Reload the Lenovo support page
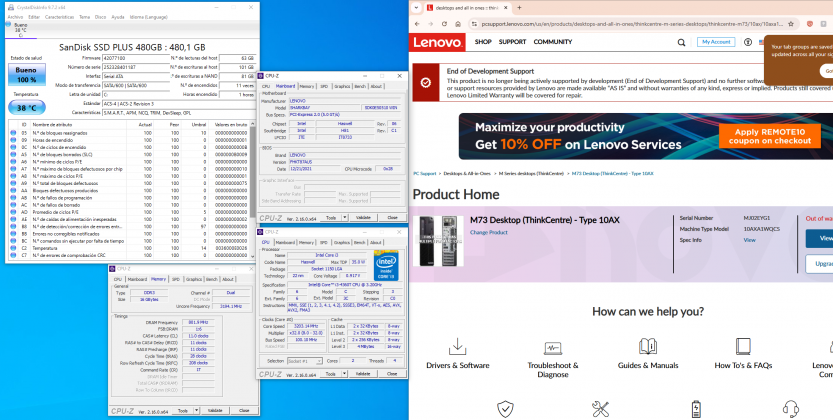Screen dimensions: 833x420 (444, 24)
